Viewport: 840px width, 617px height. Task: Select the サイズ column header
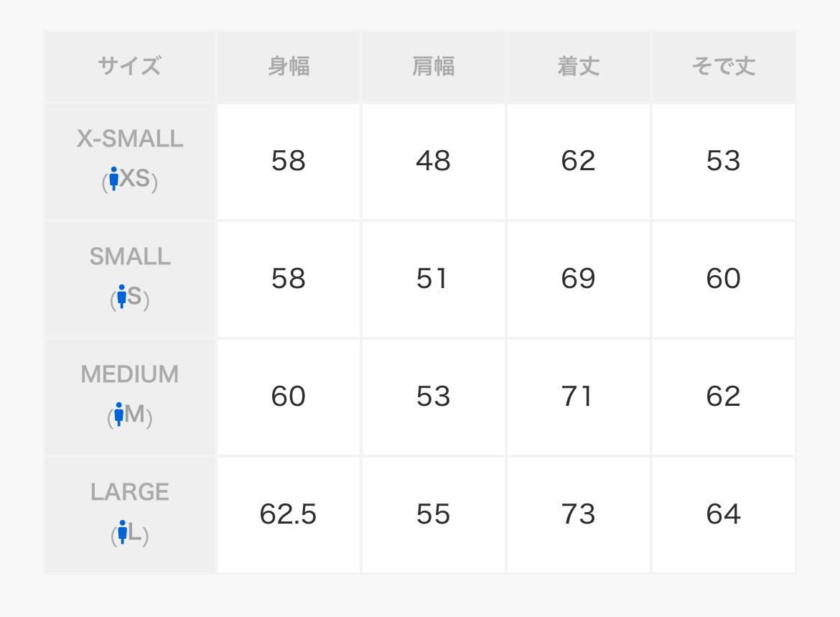tap(130, 67)
